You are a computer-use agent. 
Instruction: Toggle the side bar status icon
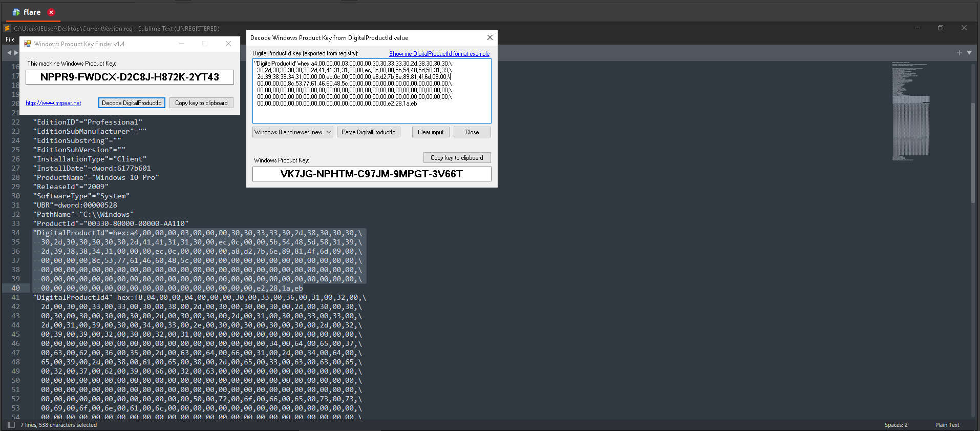[11, 425]
